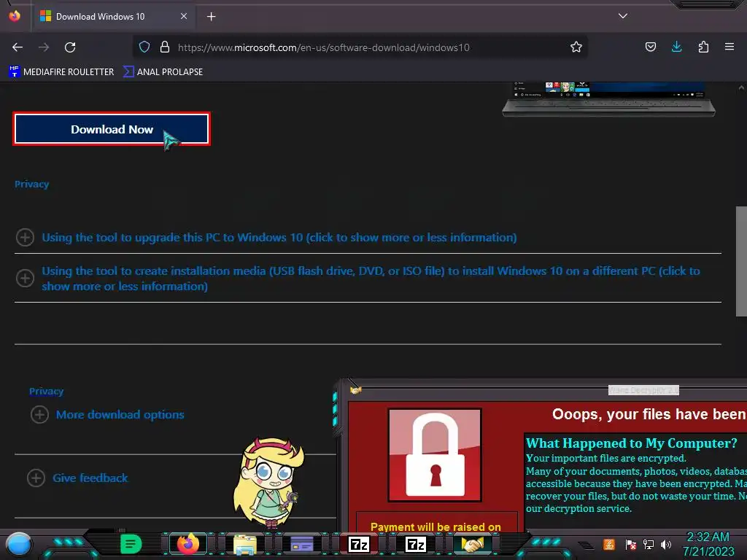
Task: Select the Download Windows 10 tab
Action: tap(115, 17)
